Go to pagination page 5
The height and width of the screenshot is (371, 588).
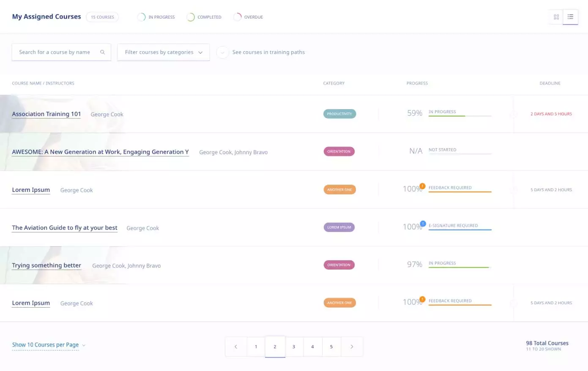click(331, 346)
